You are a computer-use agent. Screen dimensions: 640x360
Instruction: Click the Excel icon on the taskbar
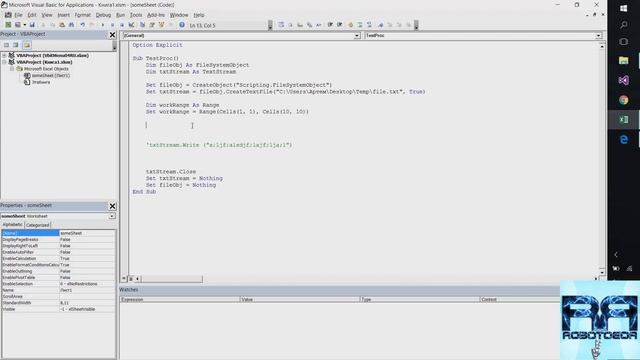[623, 120]
